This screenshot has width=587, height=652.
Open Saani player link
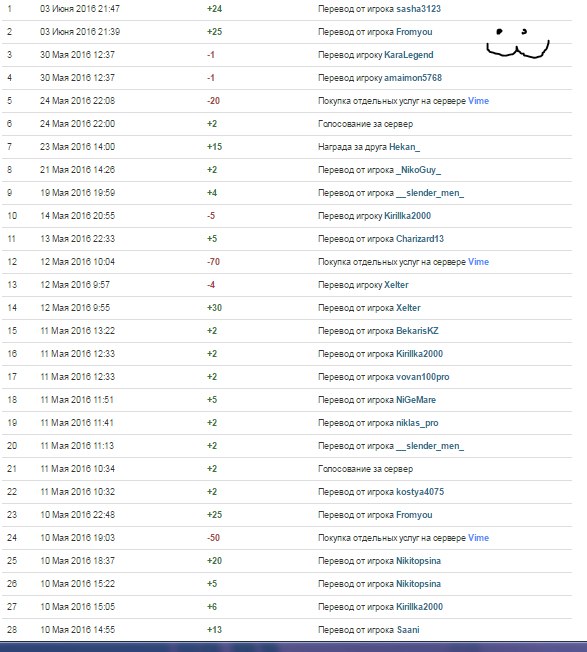click(x=408, y=630)
